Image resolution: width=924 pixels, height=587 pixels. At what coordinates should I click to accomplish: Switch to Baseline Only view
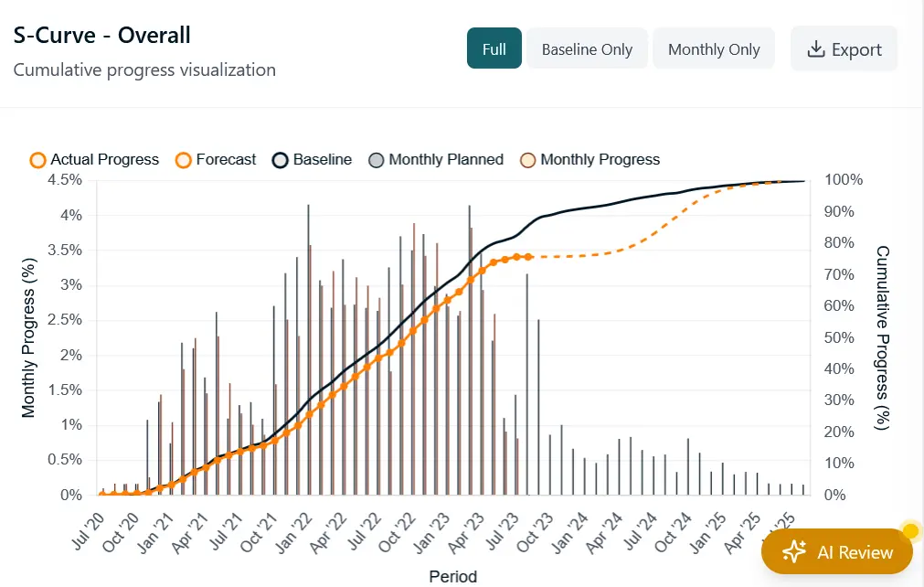click(x=587, y=48)
